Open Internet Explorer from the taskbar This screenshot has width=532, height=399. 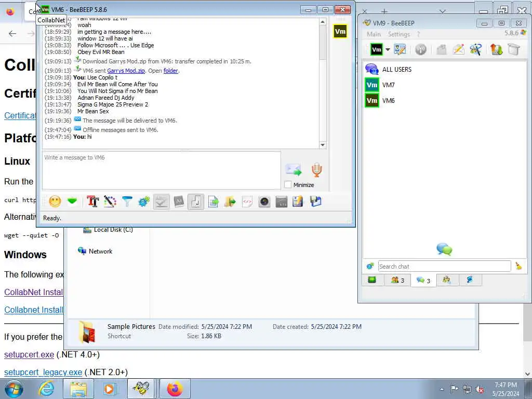coord(46,389)
